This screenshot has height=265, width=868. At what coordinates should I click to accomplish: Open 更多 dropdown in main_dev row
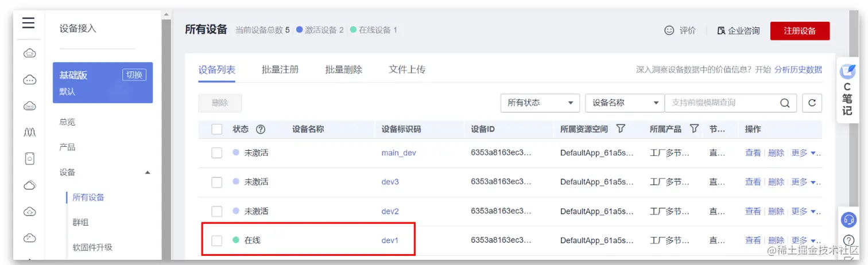806,153
